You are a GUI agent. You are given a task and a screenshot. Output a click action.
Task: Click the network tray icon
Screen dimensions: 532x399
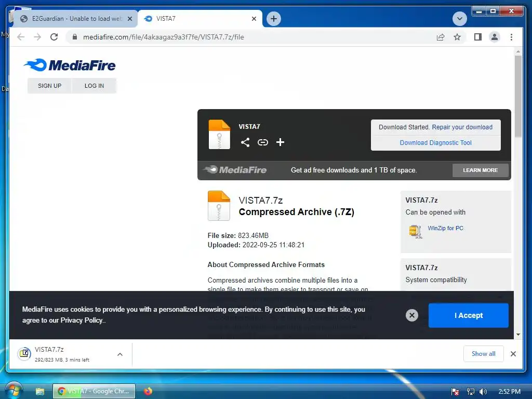pyautogui.click(x=470, y=392)
